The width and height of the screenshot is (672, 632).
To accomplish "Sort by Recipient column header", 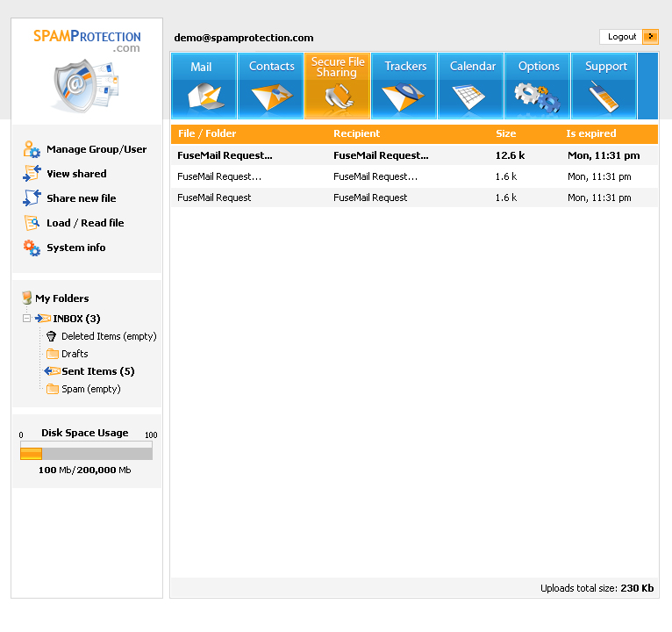I will point(356,133).
